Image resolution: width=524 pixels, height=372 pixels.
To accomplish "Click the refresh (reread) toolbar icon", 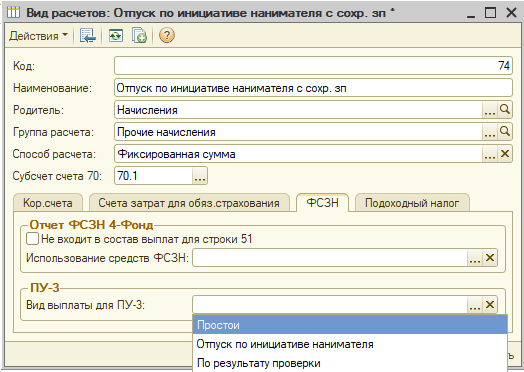I will click(116, 35).
